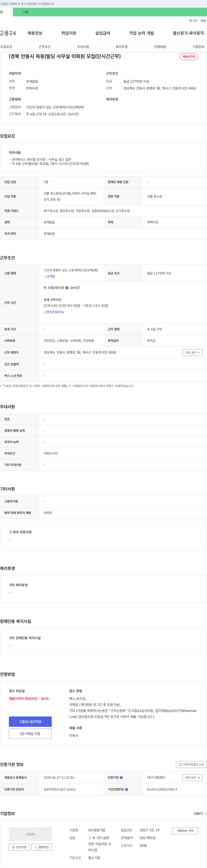The image size is (207, 868).
Task: Apply via 고용24 입사지원 button
Action: tap(30, 721)
